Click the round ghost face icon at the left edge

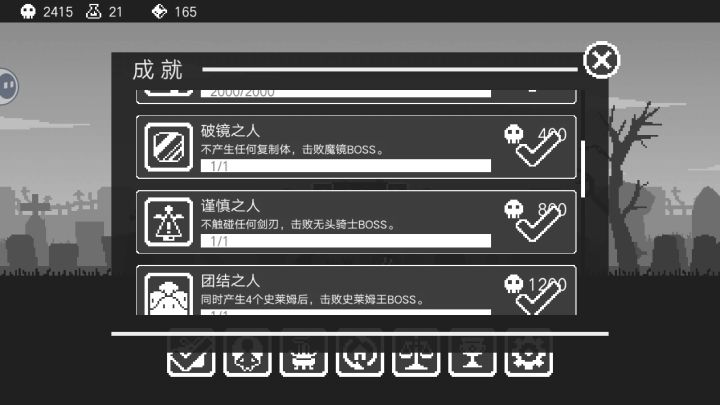point(8,86)
